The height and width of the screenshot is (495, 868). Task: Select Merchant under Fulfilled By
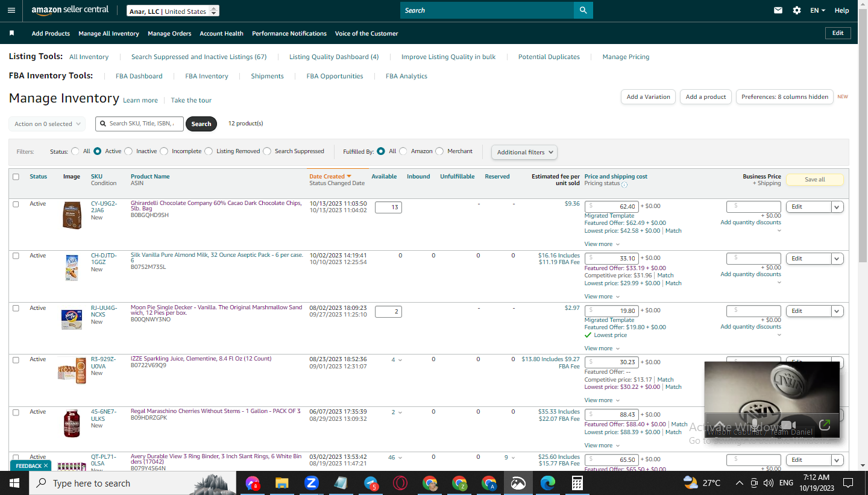click(x=439, y=151)
